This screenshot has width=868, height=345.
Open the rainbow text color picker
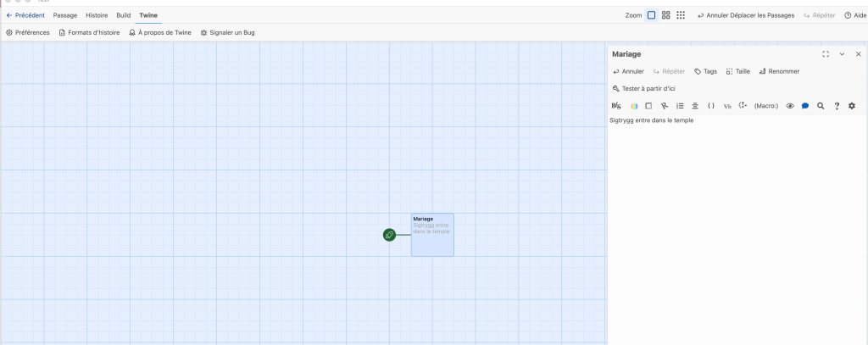point(633,106)
